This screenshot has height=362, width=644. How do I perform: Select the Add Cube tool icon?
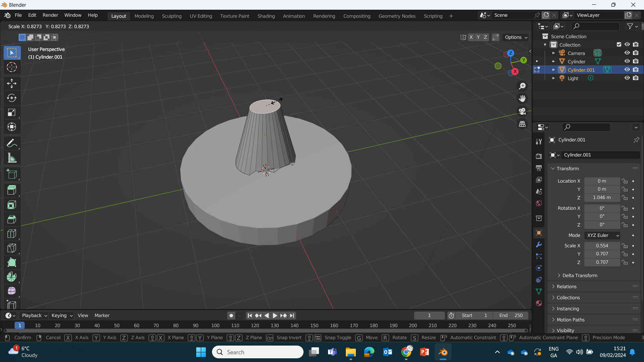pyautogui.click(x=12, y=175)
